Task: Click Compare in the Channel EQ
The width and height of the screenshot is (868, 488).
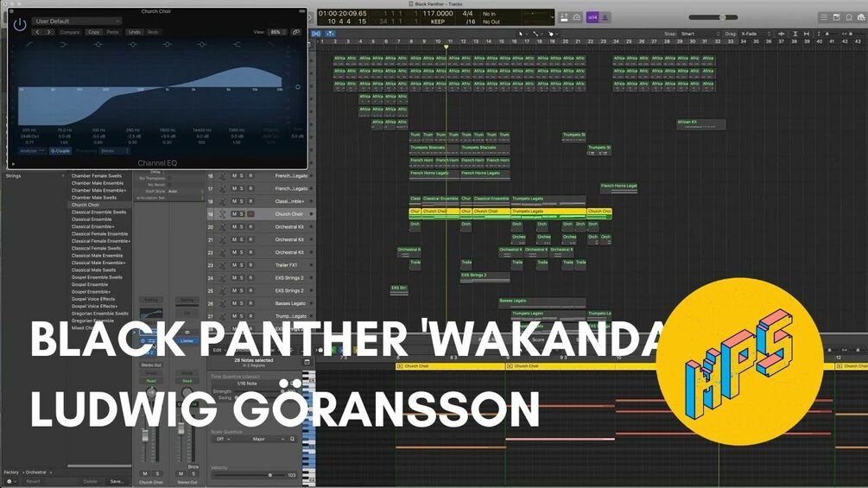Action: 70,32
